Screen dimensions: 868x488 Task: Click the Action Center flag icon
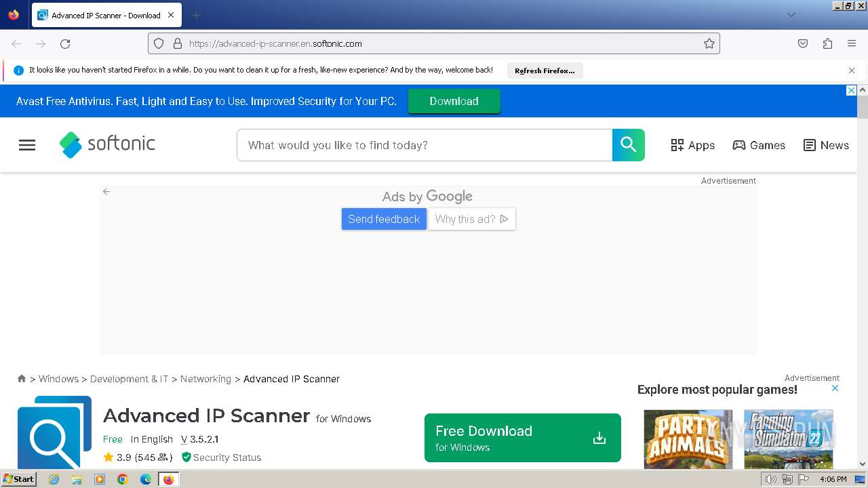(x=804, y=479)
